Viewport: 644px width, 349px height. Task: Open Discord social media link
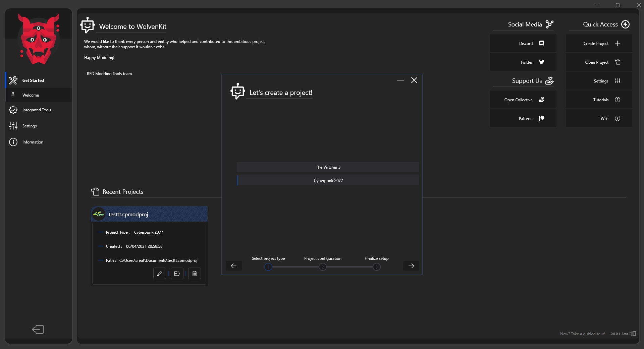tap(523, 43)
